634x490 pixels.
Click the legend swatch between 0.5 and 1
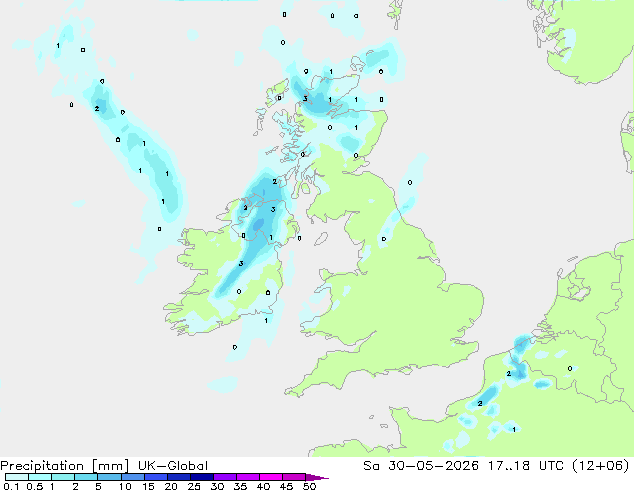click(40, 477)
